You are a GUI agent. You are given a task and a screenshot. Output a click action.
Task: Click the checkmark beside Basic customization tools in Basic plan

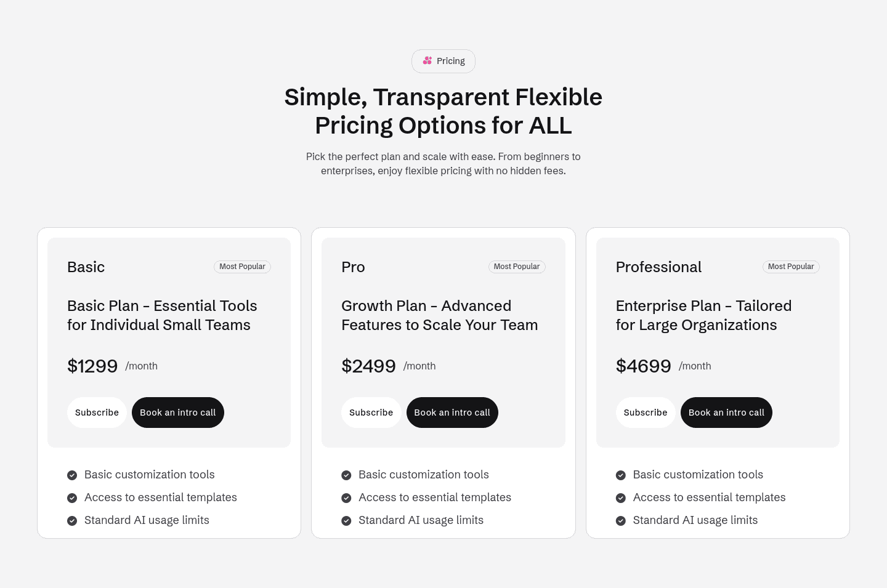[x=72, y=475]
